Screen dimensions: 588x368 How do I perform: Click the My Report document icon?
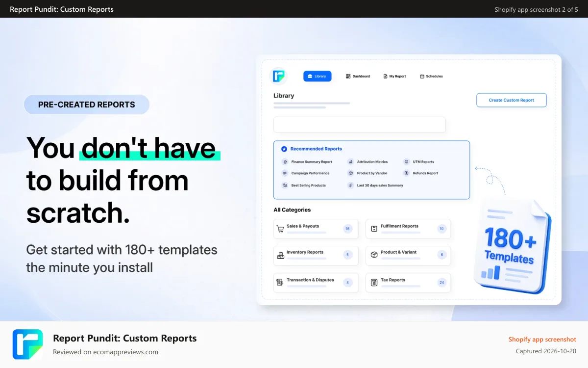click(385, 76)
